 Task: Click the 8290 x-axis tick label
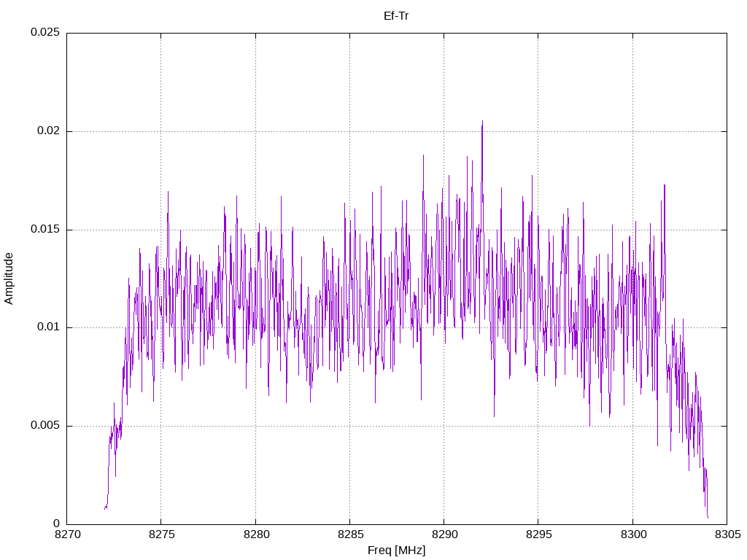click(445, 534)
